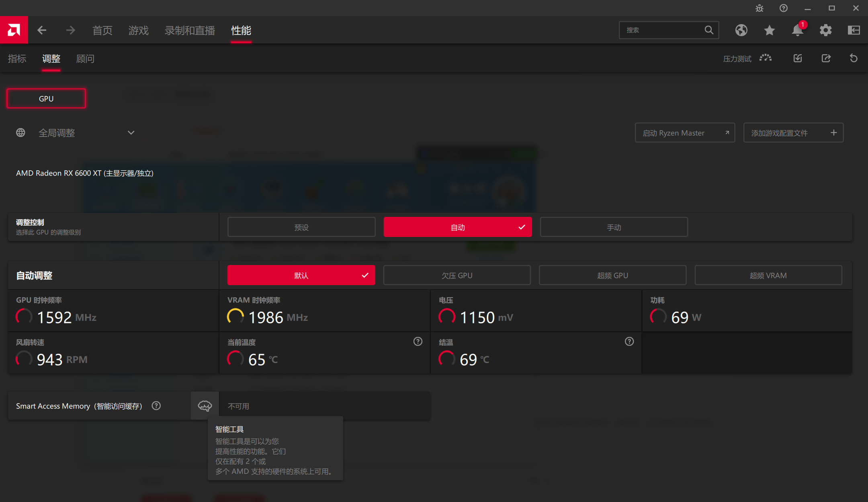Viewport: 868px width, 502px height.
Task: Open settings gear icon
Action: tap(826, 30)
